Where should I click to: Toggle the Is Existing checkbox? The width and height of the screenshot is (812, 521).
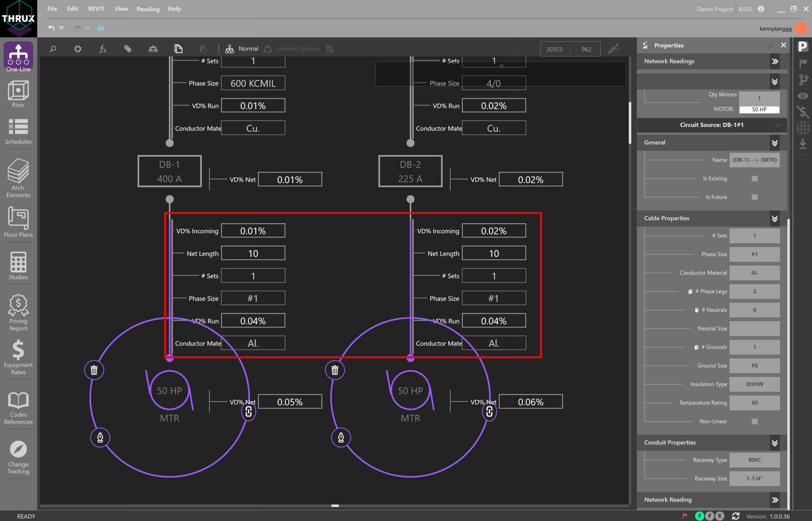pyautogui.click(x=754, y=179)
